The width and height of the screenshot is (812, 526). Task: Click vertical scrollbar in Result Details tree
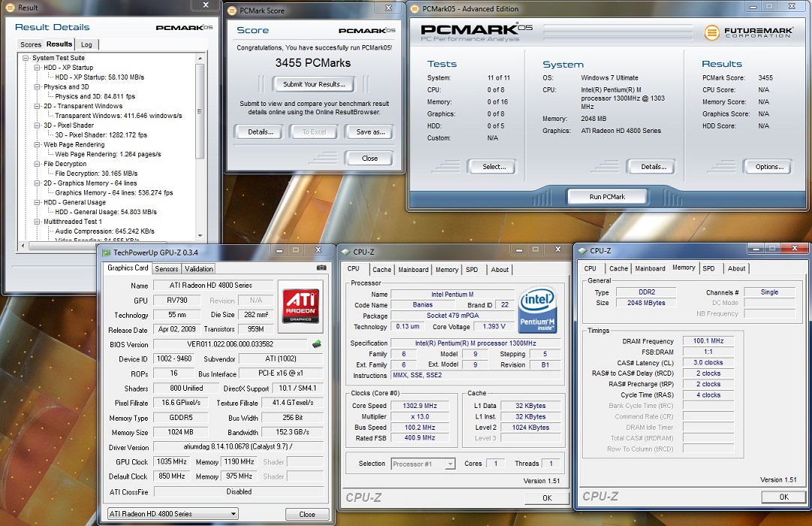pos(200,111)
